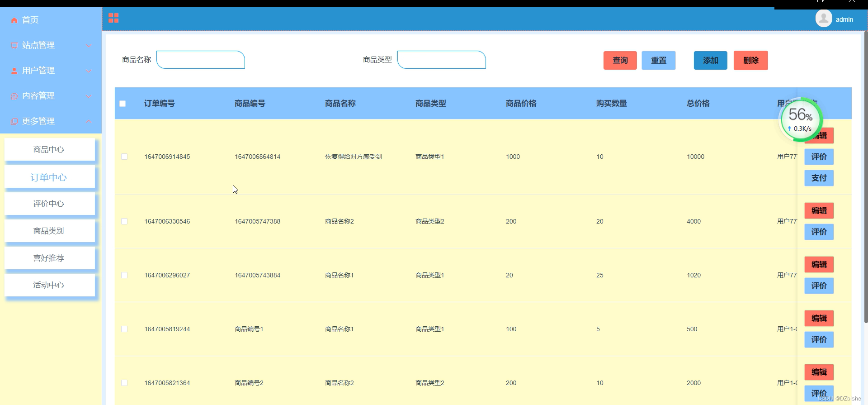Click the 商品类型 column header

pos(431,104)
